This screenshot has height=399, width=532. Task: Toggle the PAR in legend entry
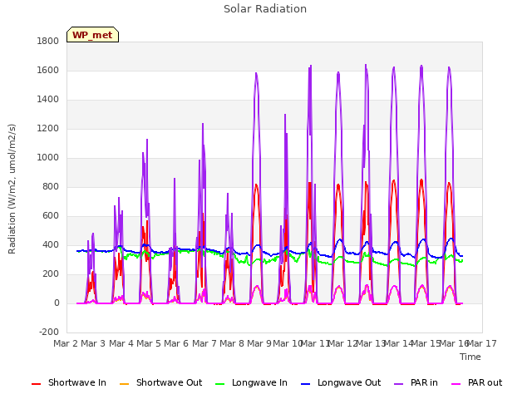416,382
